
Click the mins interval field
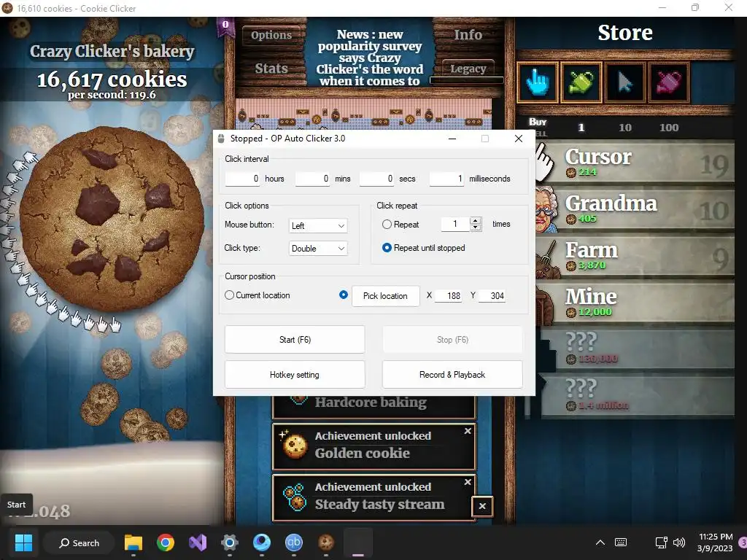tap(312, 179)
